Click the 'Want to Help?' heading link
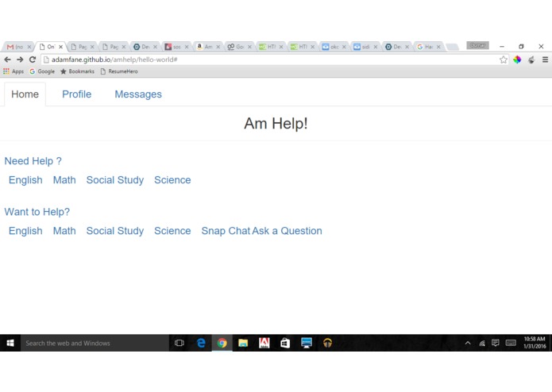The width and height of the screenshot is (552, 392). pyautogui.click(x=37, y=212)
